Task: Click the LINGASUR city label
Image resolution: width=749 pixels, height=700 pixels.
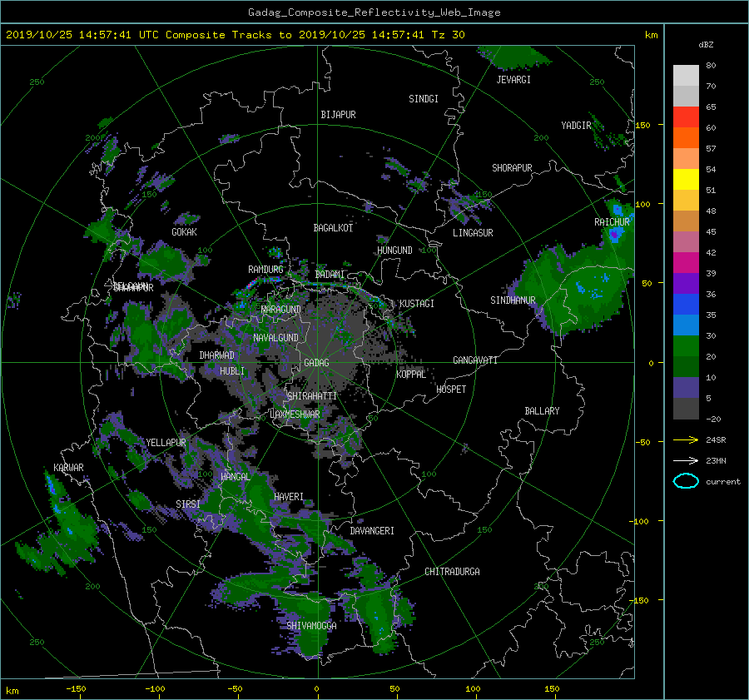Action: click(473, 233)
